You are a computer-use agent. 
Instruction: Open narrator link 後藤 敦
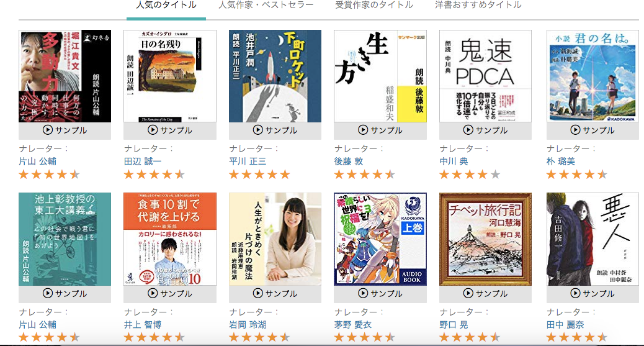(x=349, y=162)
